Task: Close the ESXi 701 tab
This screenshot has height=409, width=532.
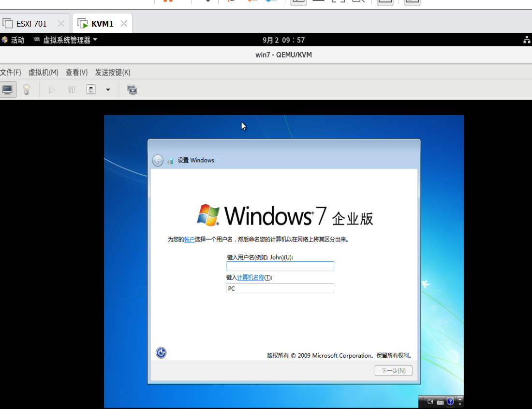Action: tap(61, 24)
